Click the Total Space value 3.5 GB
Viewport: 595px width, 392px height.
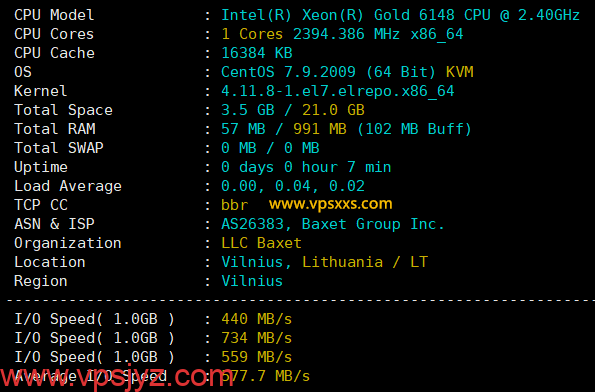[x=248, y=110]
